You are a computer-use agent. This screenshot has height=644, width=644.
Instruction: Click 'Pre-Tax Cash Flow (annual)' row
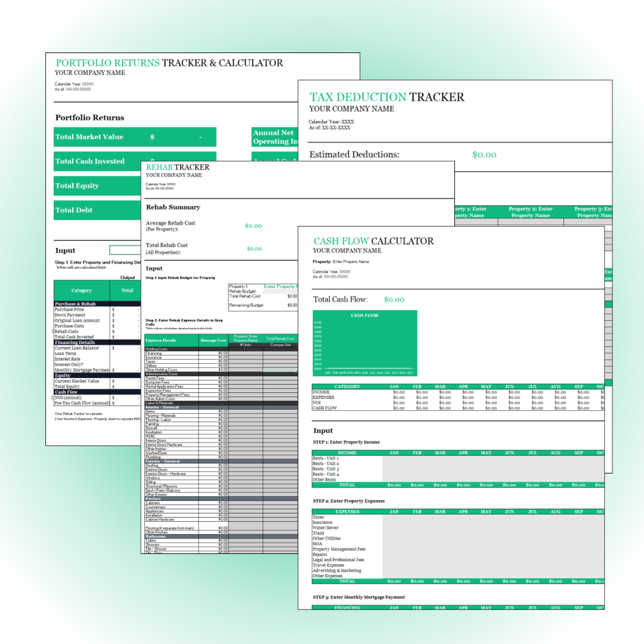[x=97, y=403]
